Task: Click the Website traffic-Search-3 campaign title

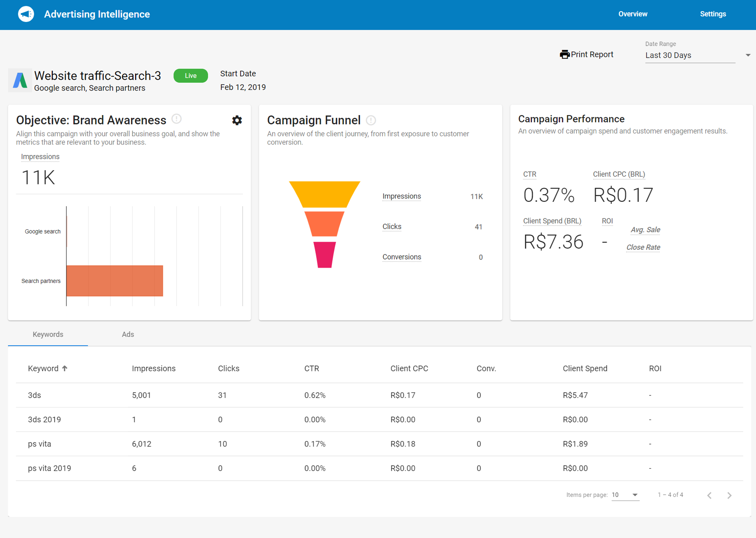Action: [x=98, y=76]
